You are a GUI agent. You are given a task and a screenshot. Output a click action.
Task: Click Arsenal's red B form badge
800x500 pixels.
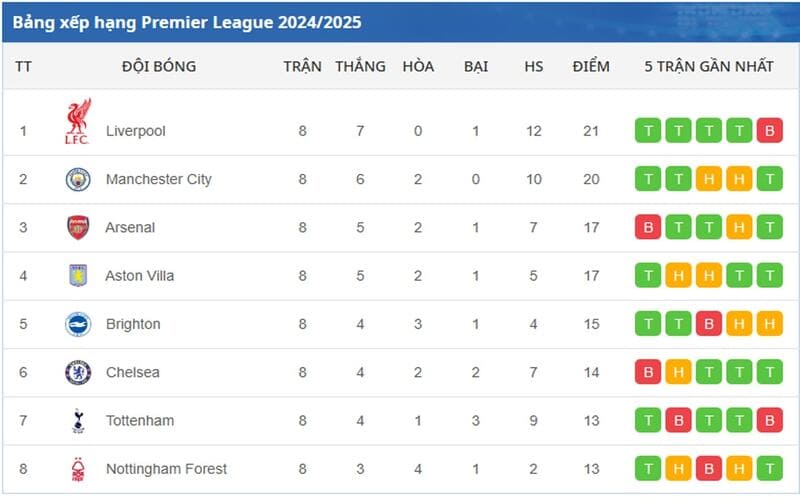point(648,227)
